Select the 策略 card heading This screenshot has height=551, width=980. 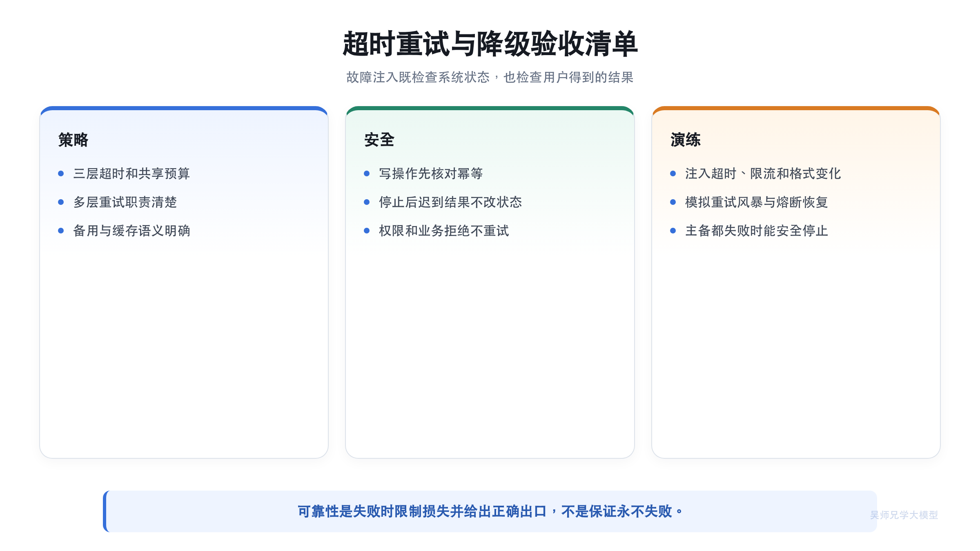point(73,140)
